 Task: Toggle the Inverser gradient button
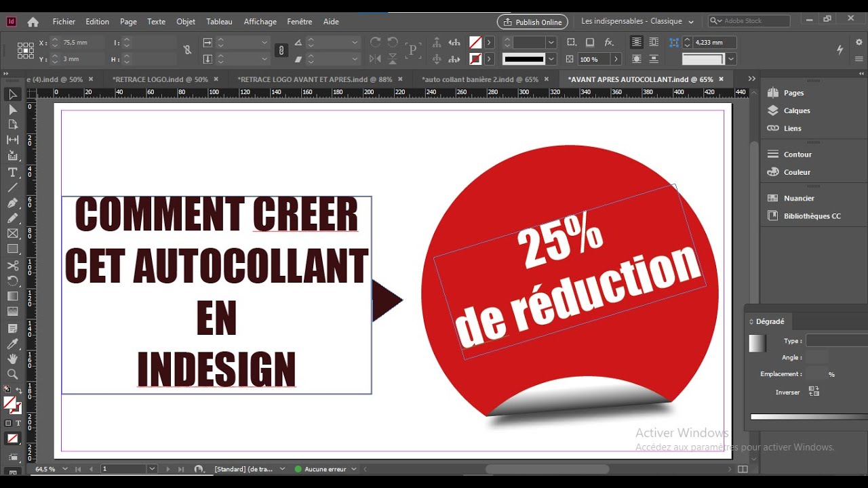click(814, 392)
